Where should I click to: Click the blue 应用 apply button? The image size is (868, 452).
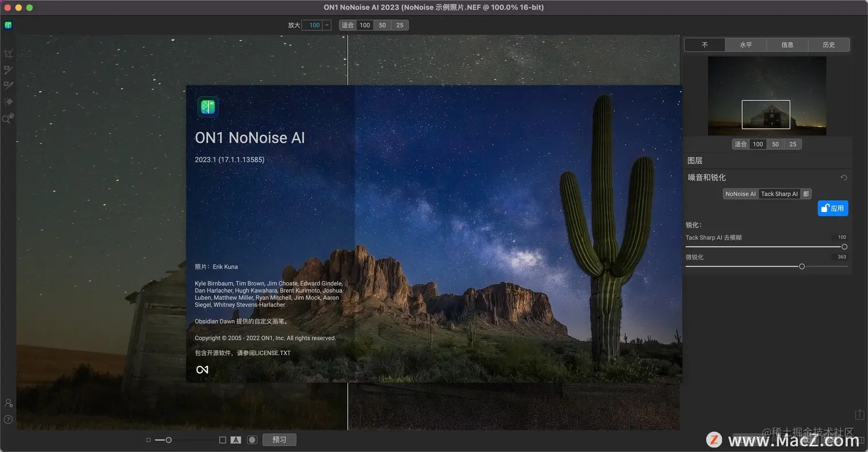pyautogui.click(x=833, y=208)
